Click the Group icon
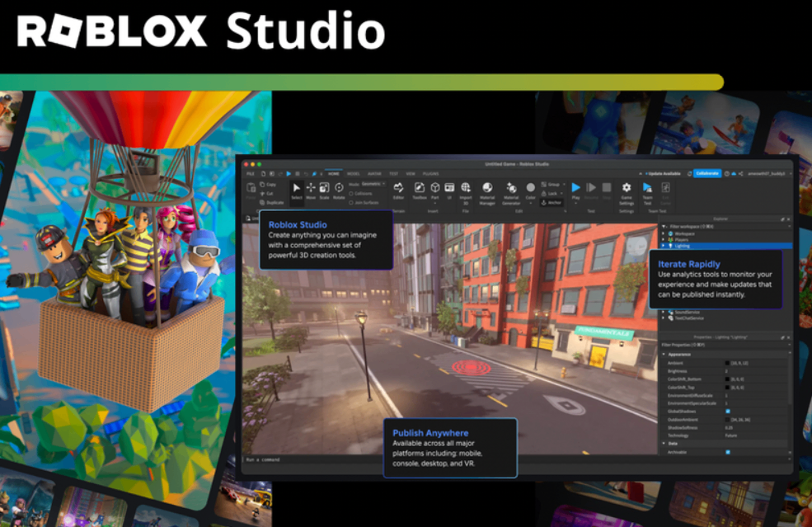Viewport: 812px width, 527px height. (544, 185)
